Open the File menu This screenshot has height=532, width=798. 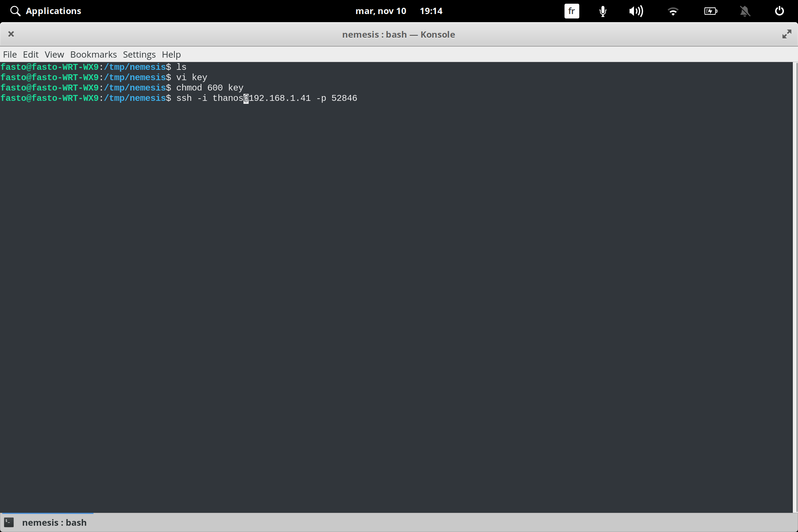tap(10, 54)
